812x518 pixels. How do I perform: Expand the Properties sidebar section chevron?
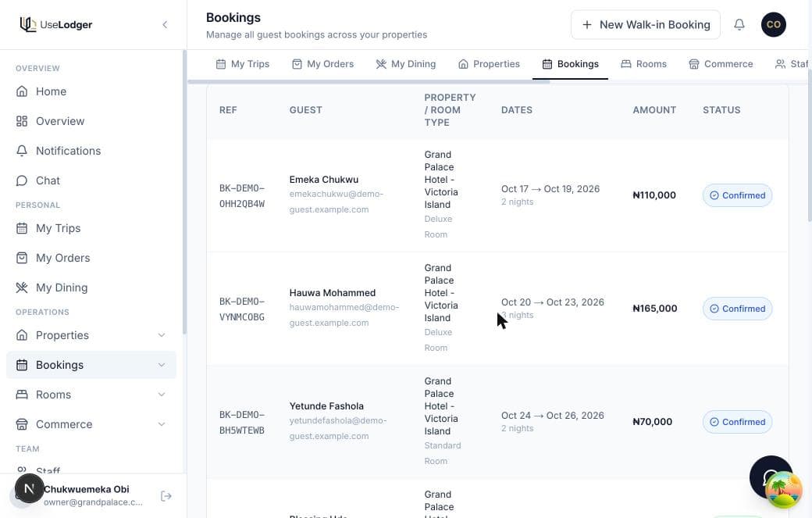point(162,335)
